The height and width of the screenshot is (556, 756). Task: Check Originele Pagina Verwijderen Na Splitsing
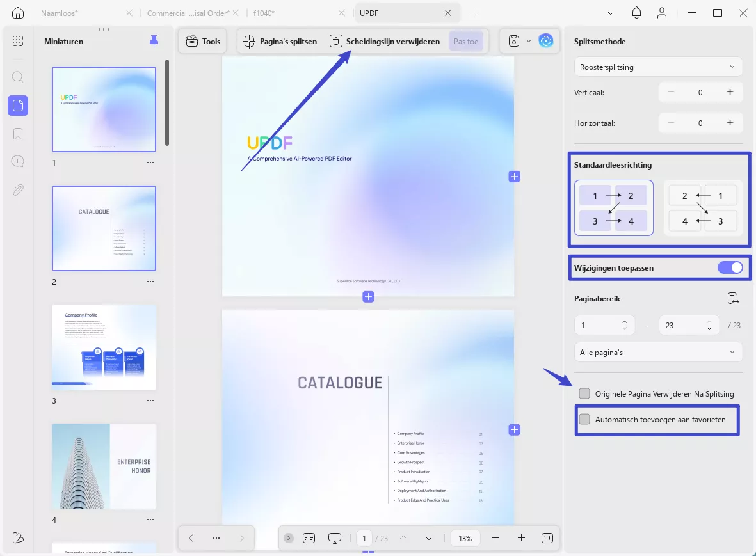click(x=584, y=393)
